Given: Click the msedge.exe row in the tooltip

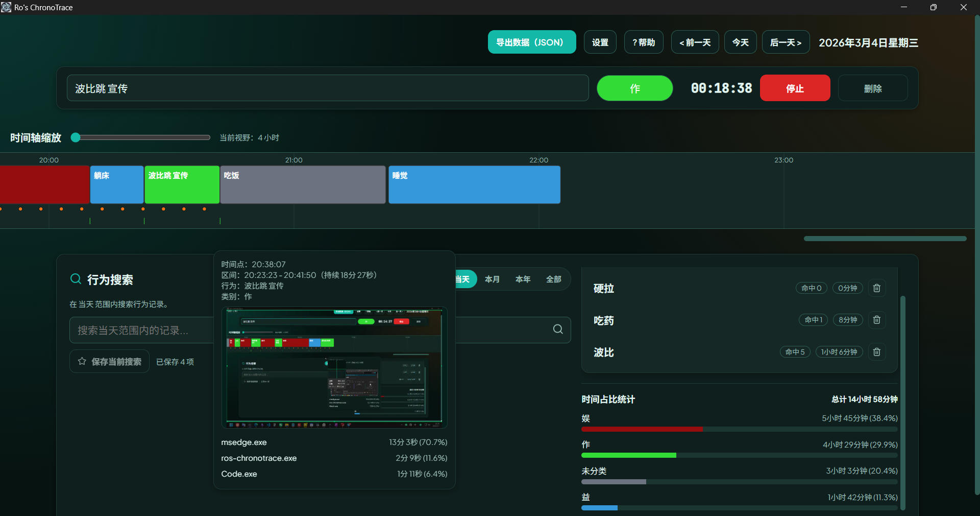Looking at the screenshot, I should 334,442.
